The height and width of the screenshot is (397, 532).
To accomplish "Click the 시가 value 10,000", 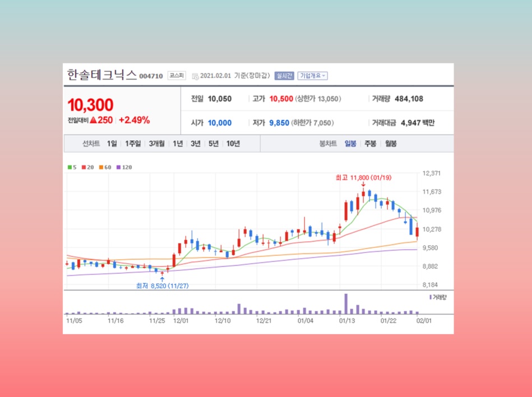I will click(220, 123).
